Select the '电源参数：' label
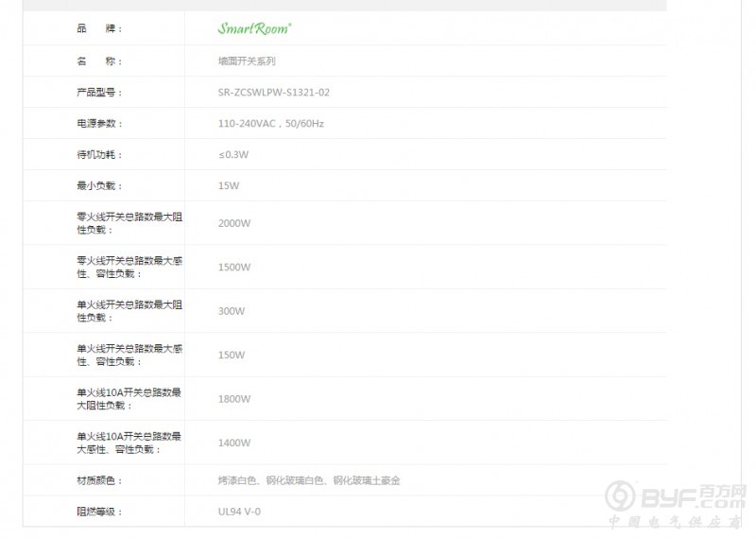Image resolution: width=756 pixels, height=539 pixels. 100,124
